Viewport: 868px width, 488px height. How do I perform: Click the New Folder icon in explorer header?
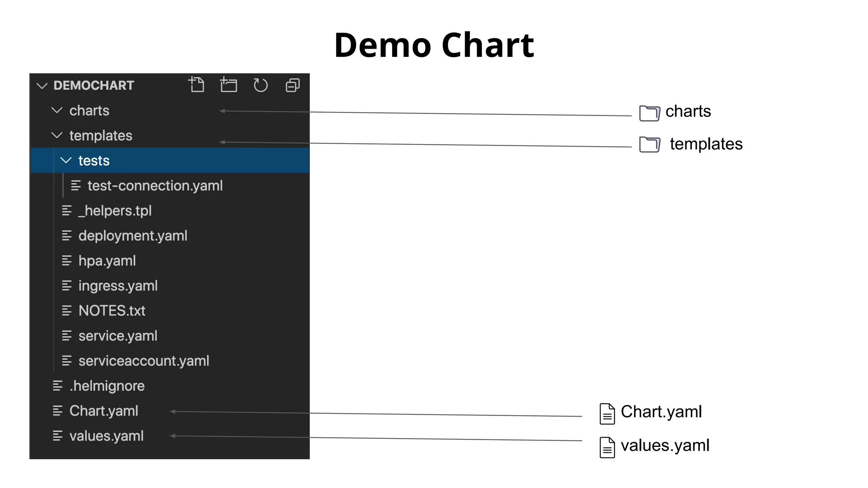228,85
